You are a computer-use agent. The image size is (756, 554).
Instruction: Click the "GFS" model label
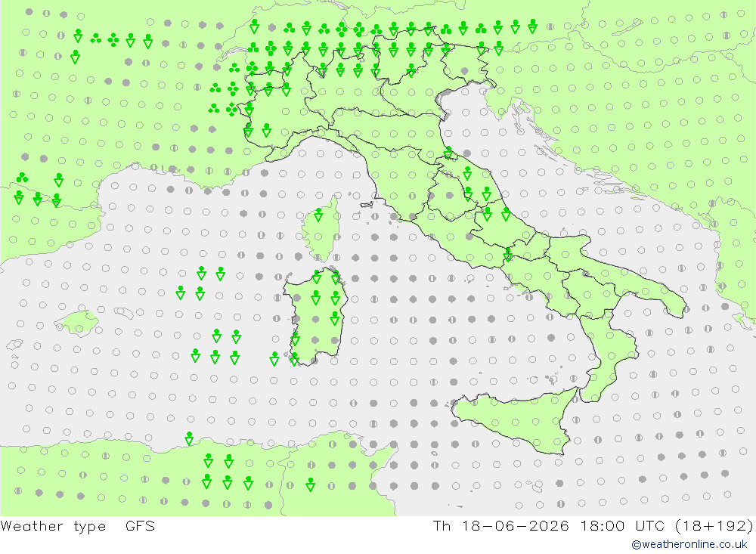(141, 525)
